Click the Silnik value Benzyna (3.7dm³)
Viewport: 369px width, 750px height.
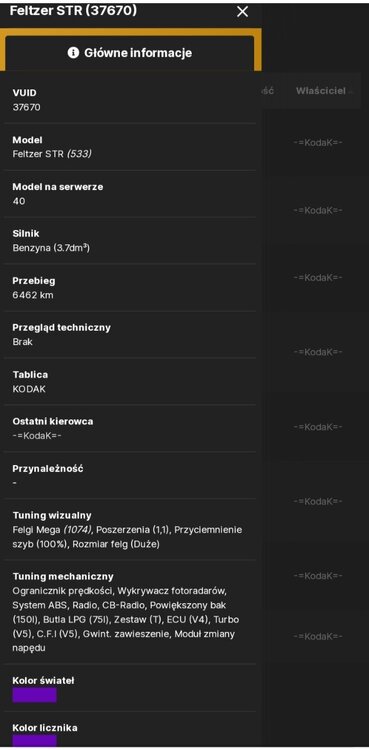point(51,248)
